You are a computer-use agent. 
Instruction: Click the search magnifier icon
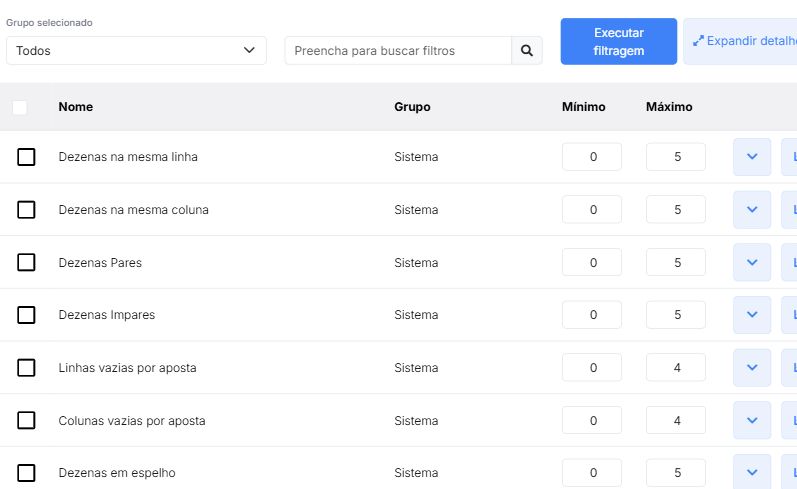[527, 50]
